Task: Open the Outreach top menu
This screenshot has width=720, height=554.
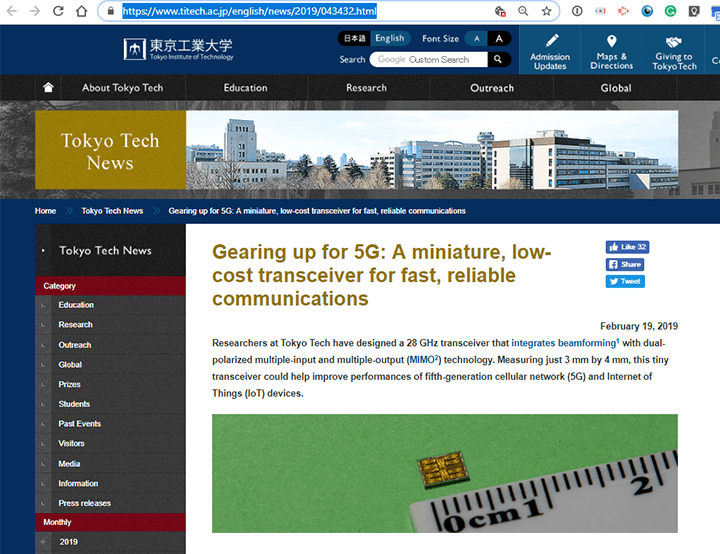Action: coord(492,88)
